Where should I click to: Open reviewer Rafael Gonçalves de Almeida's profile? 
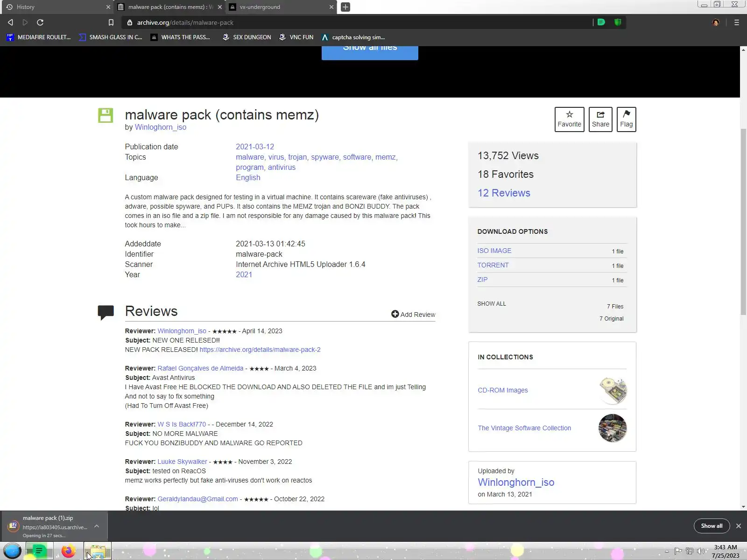[200, 368]
